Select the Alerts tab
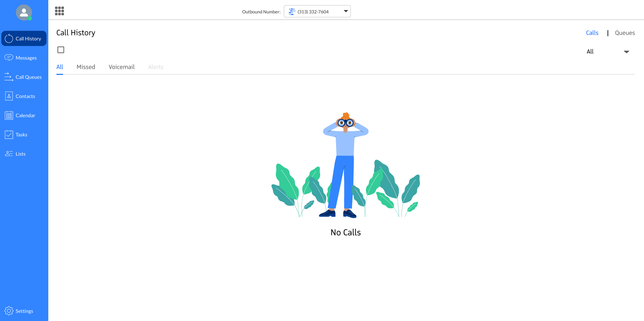The height and width of the screenshot is (321, 644). tap(156, 67)
